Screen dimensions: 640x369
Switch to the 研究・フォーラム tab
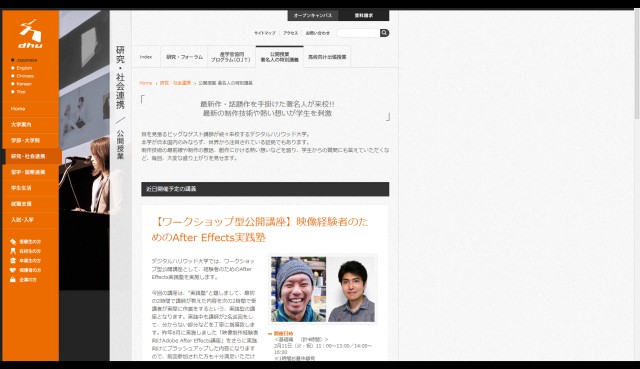(184, 57)
